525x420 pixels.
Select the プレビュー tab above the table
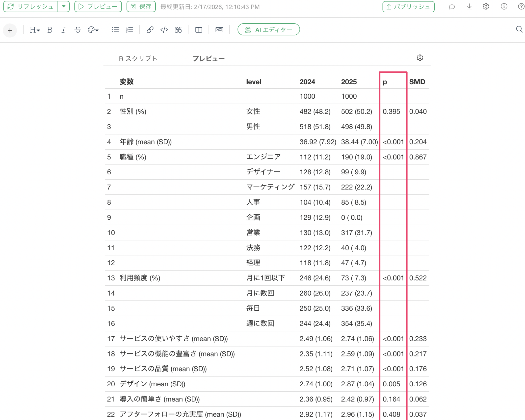point(209,59)
